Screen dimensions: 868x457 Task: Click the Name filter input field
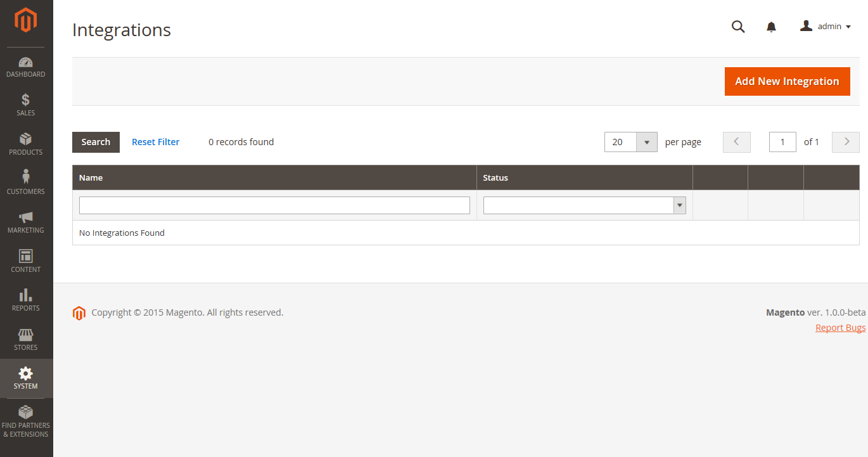pyautogui.click(x=274, y=205)
